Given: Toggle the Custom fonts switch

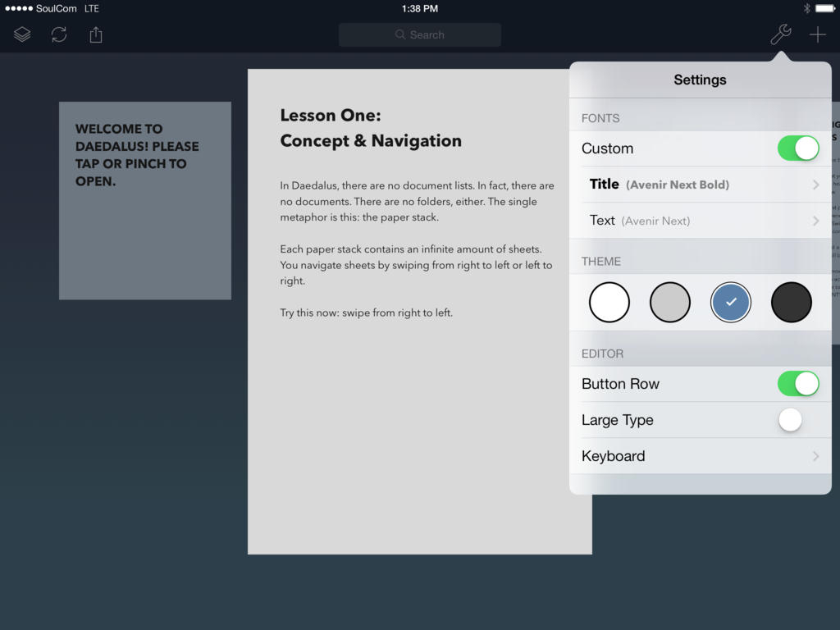Looking at the screenshot, I should point(798,148).
